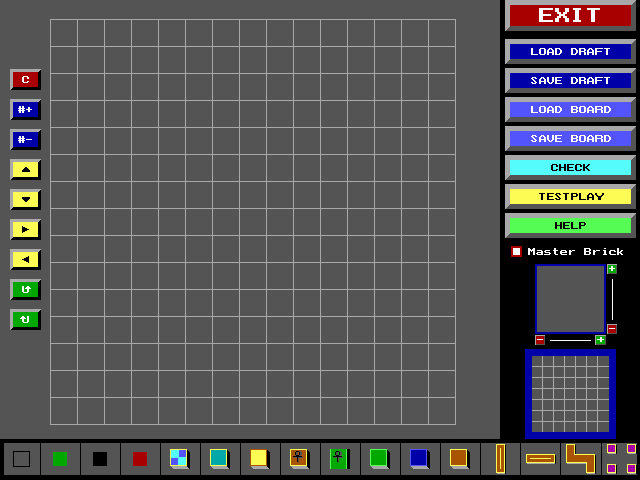Click green plus atop vertical size slider
This screenshot has width=640, height=480.
tap(612, 269)
